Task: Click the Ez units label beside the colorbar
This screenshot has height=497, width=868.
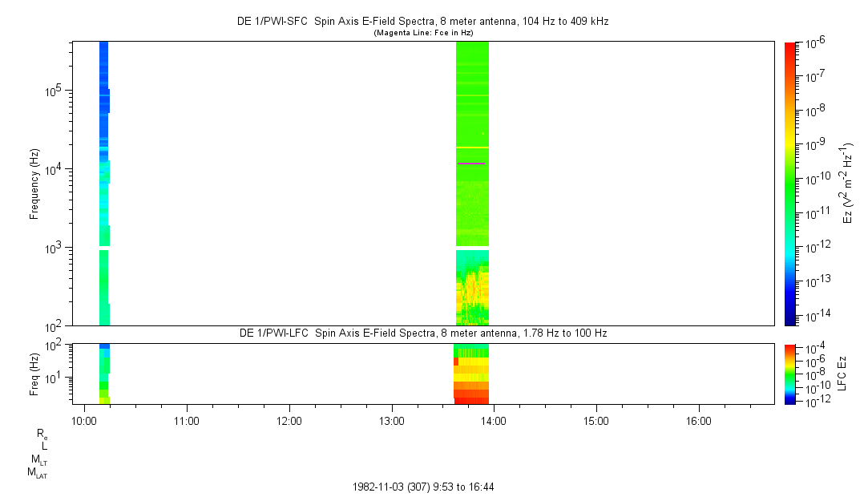Action: 847,183
